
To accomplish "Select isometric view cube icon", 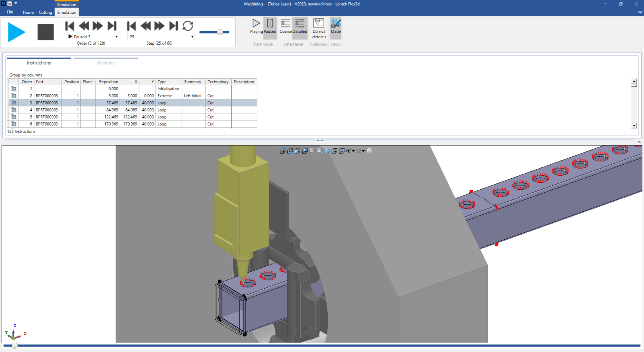I will coord(327,151).
